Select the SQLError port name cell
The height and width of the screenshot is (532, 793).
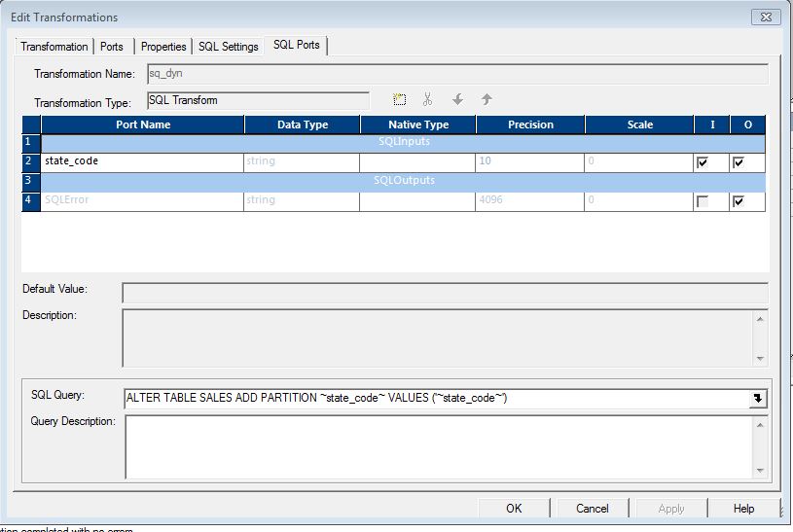coord(143,200)
